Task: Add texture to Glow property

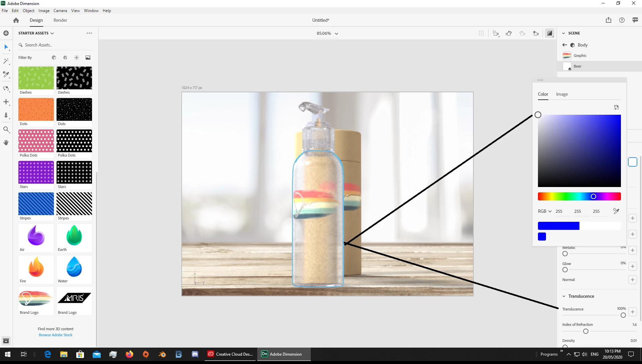Action: [632, 266]
